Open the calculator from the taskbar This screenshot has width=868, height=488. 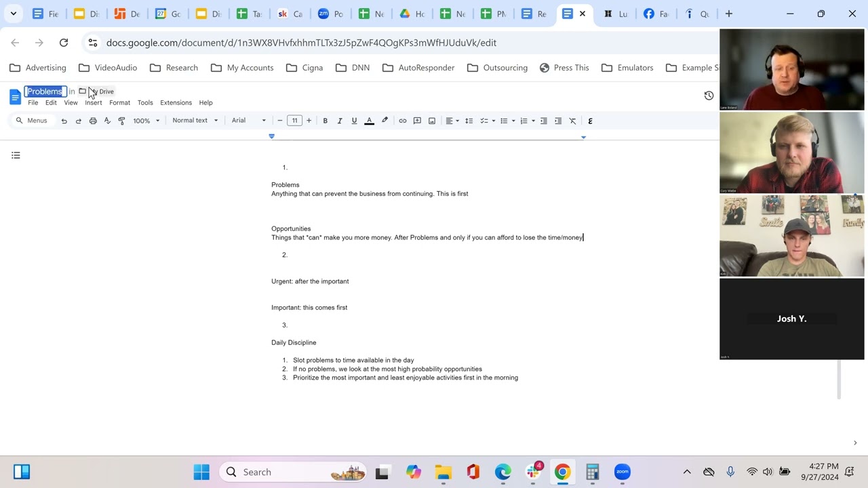click(x=592, y=472)
